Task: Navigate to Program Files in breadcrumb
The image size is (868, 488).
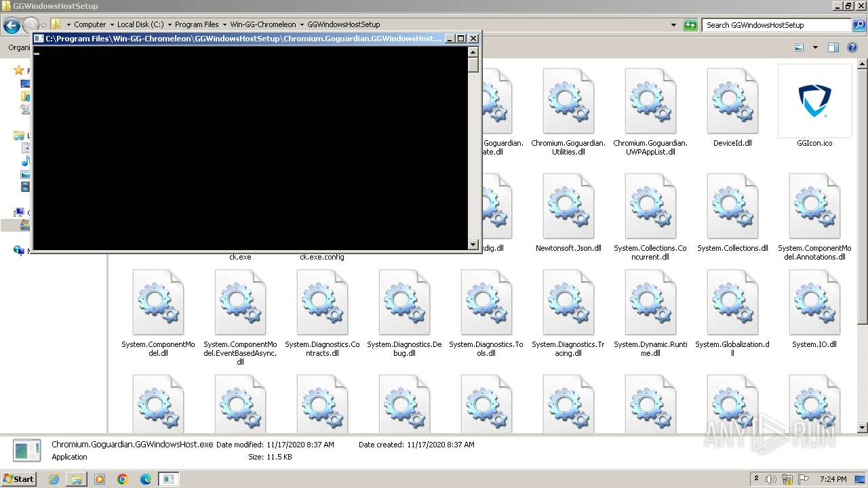Action: coord(197,24)
